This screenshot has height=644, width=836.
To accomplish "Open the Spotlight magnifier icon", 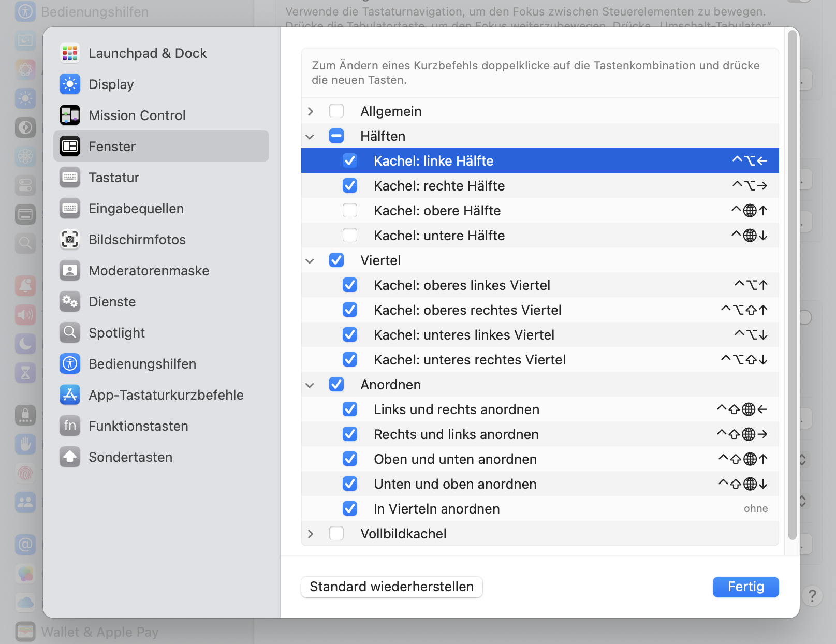I will tap(70, 333).
